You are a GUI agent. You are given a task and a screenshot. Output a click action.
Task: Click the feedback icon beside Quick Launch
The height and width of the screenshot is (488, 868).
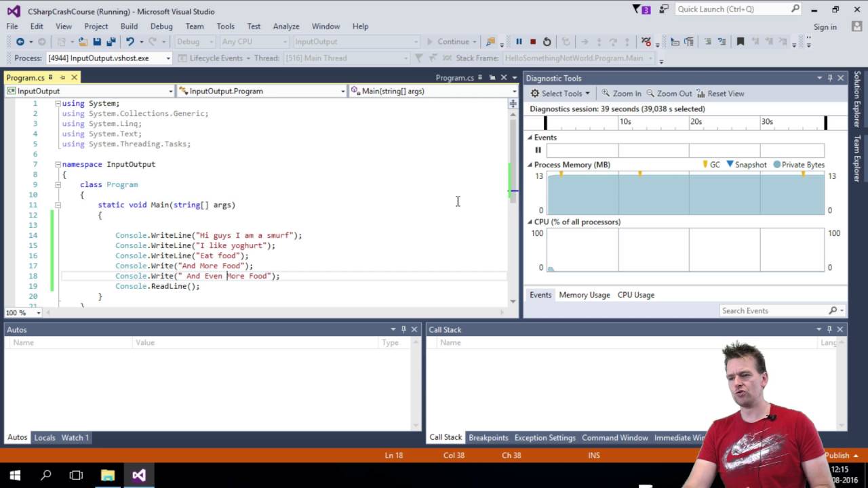pos(664,9)
